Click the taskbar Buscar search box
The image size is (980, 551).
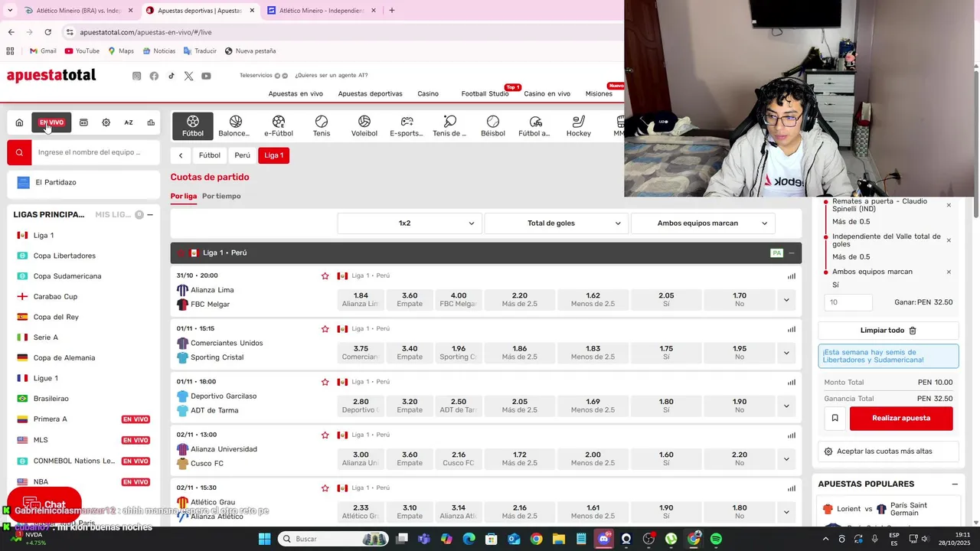click(x=333, y=539)
